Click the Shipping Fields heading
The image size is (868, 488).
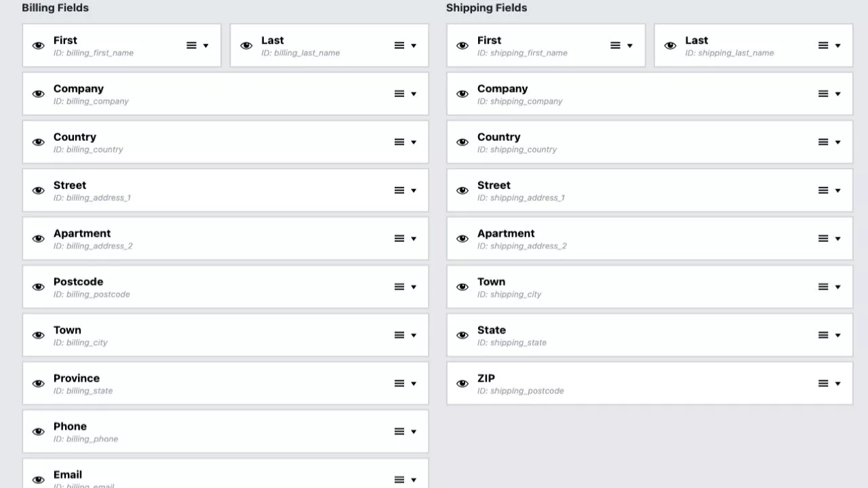486,8
